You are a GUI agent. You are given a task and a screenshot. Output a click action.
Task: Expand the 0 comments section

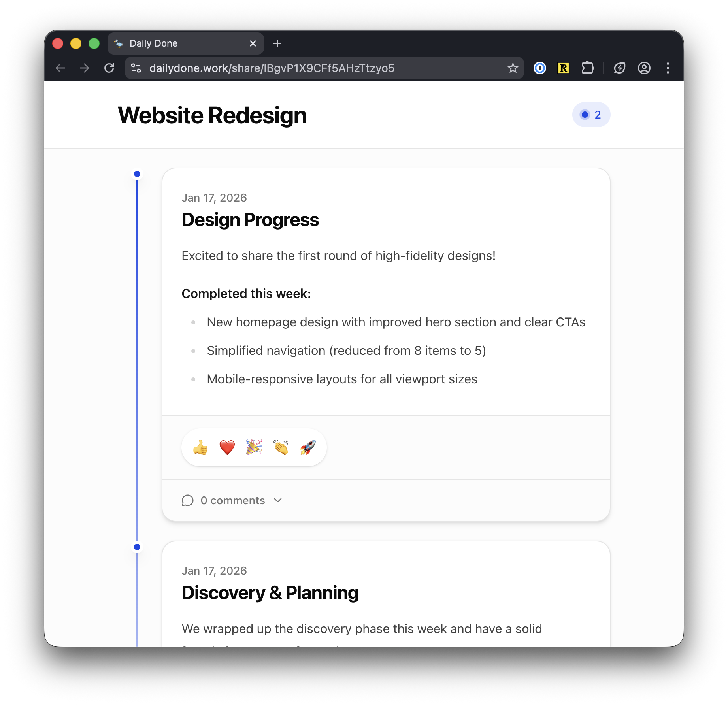[233, 500]
